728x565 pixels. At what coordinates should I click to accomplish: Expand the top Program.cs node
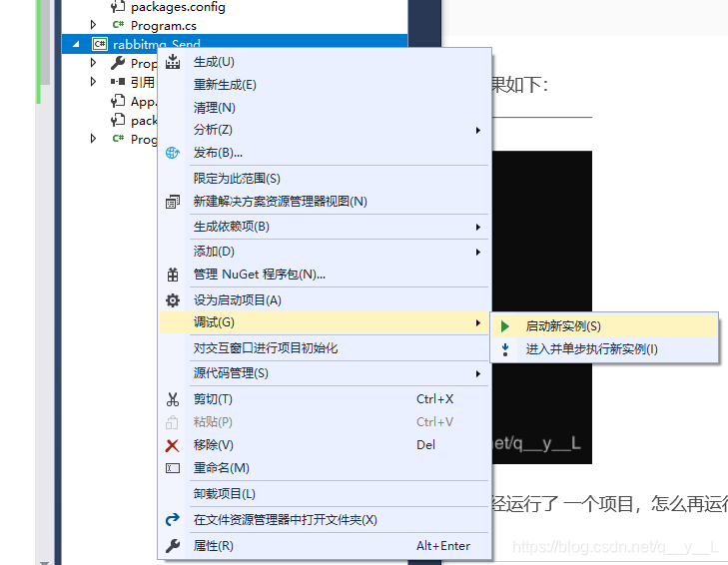[x=93, y=25]
